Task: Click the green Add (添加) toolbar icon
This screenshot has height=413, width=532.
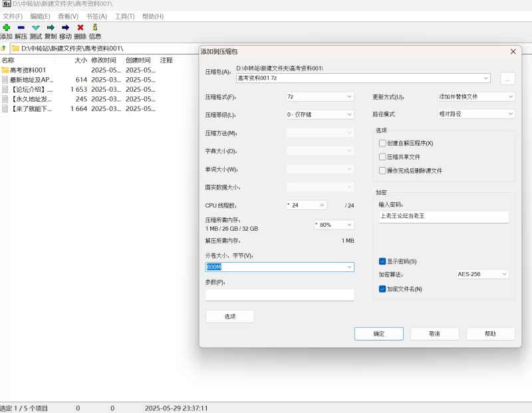Action: [x=6, y=28]
